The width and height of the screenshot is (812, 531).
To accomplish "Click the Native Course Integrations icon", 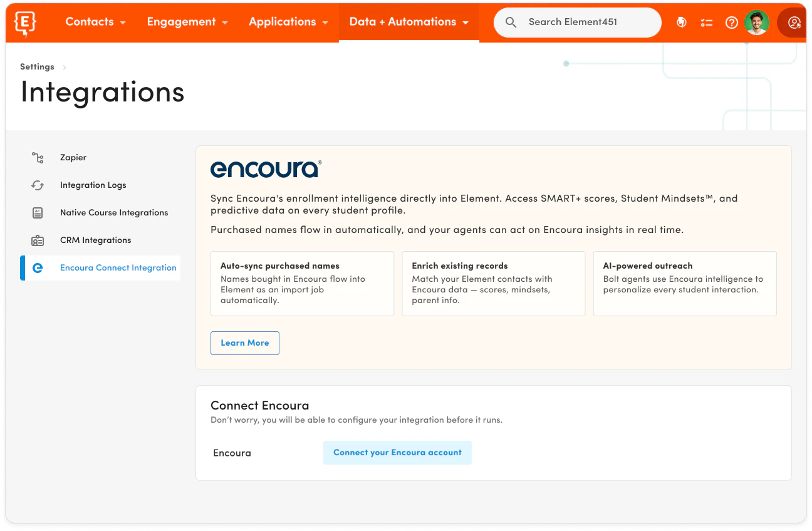I will click(38, 213).
